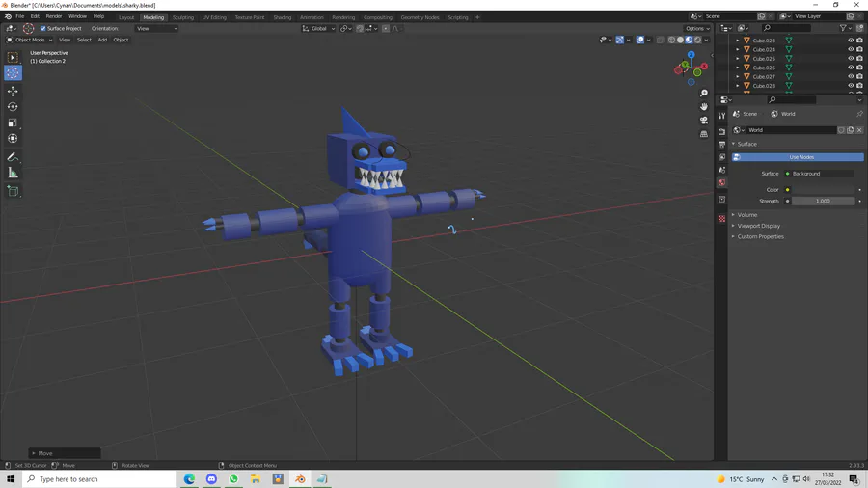The image size is (868, 488).
Task: Click the Z axis on navigation gizmo
Action: 691,55
